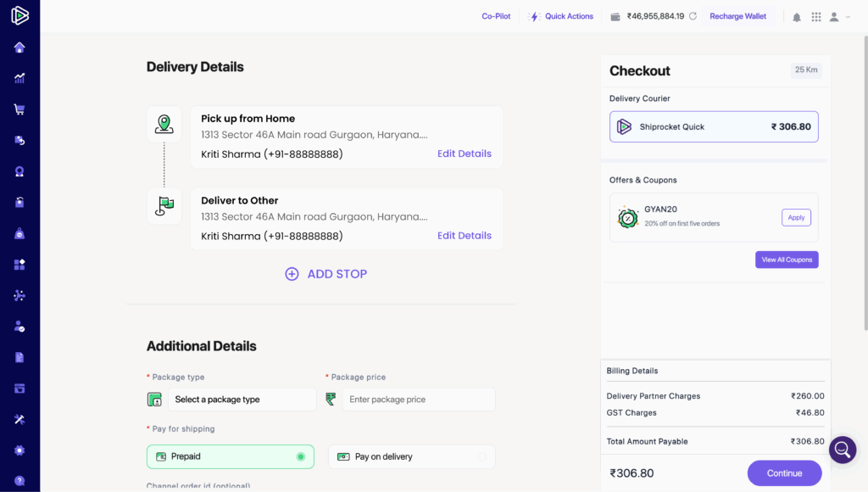Open the Quick Actions menu
The height and width of the screenshot is (492, 868).
(x=561, y=16)
